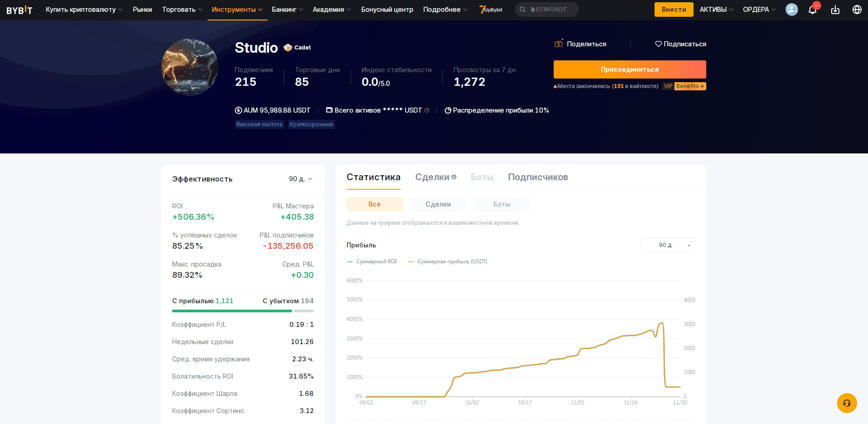868x424 pixels.
Task: Expand the Купить криптовалюту menu
Action: point(84,10)
